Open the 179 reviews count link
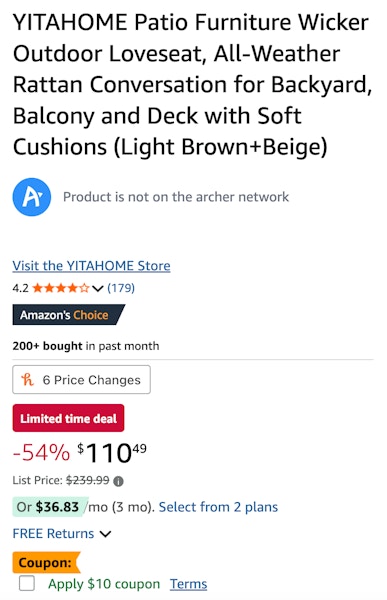The image size is (387, 600). coord(121,288)
